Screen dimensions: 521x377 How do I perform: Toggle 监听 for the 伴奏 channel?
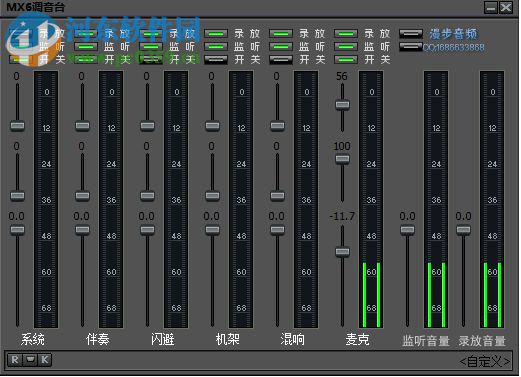coord(86,47)
